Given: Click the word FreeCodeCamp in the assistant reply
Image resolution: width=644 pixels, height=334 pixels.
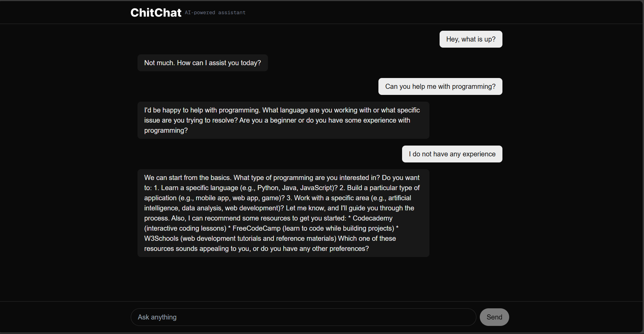Looking at the screenshot, I should pyautogui.click(x=256, y=228).
